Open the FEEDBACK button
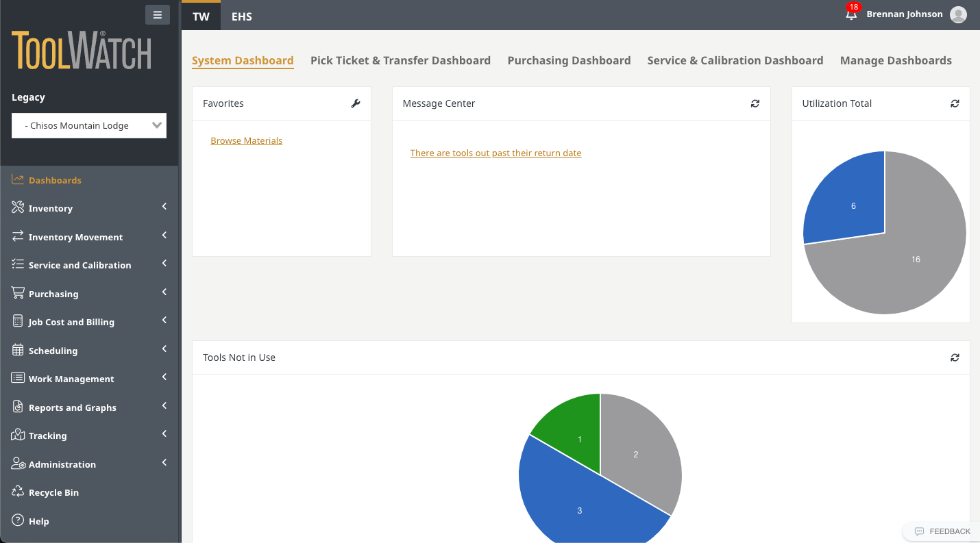 (x=942, y=531)
